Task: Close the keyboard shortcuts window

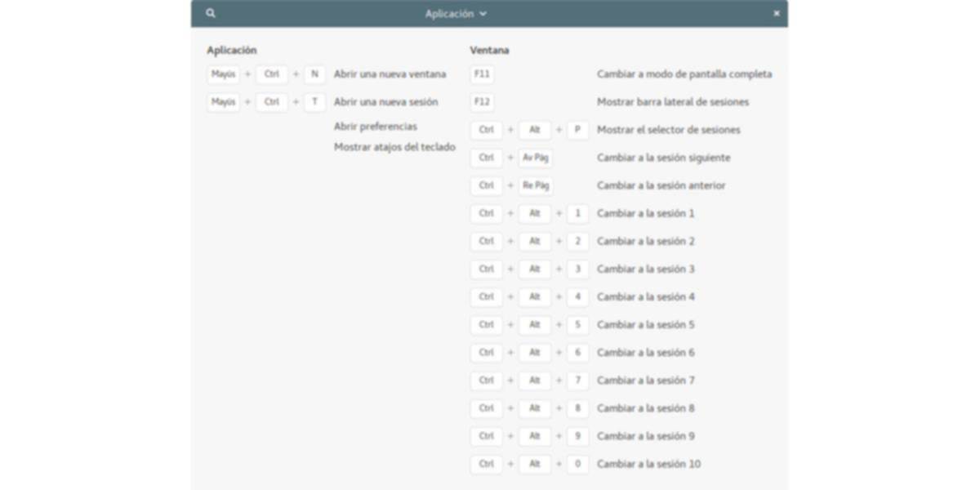Action: pyautogui.click(x=776, y=14)
